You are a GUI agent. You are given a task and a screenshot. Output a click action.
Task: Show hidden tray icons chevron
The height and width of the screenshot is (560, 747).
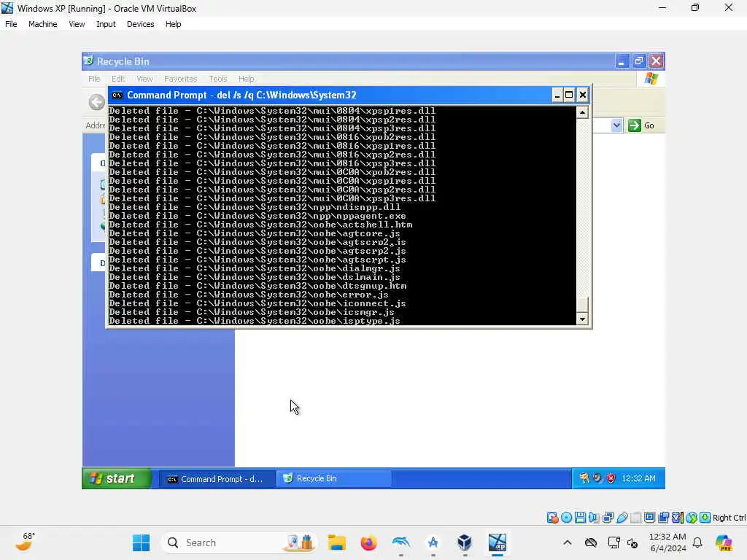[568, 542]
